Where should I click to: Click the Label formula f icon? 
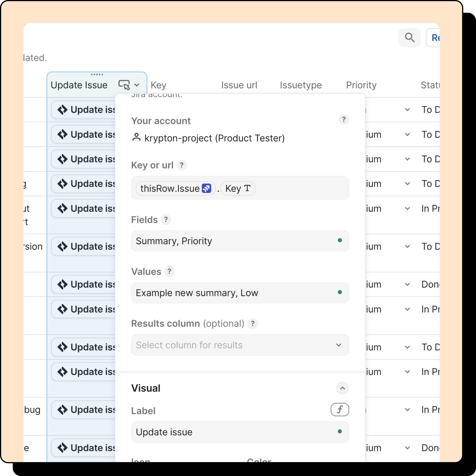(340, 409)
